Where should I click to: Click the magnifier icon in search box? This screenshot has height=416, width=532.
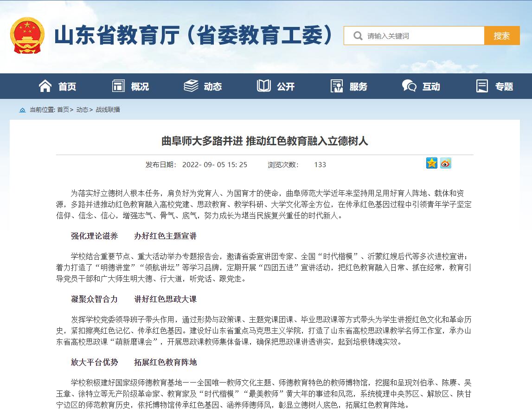(x=358, y=36)
